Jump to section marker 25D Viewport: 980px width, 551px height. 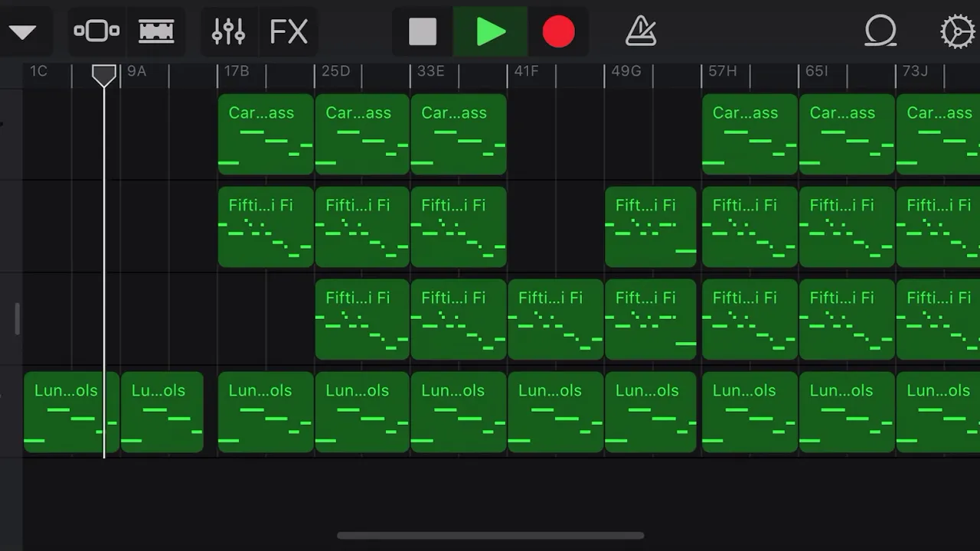335,71
